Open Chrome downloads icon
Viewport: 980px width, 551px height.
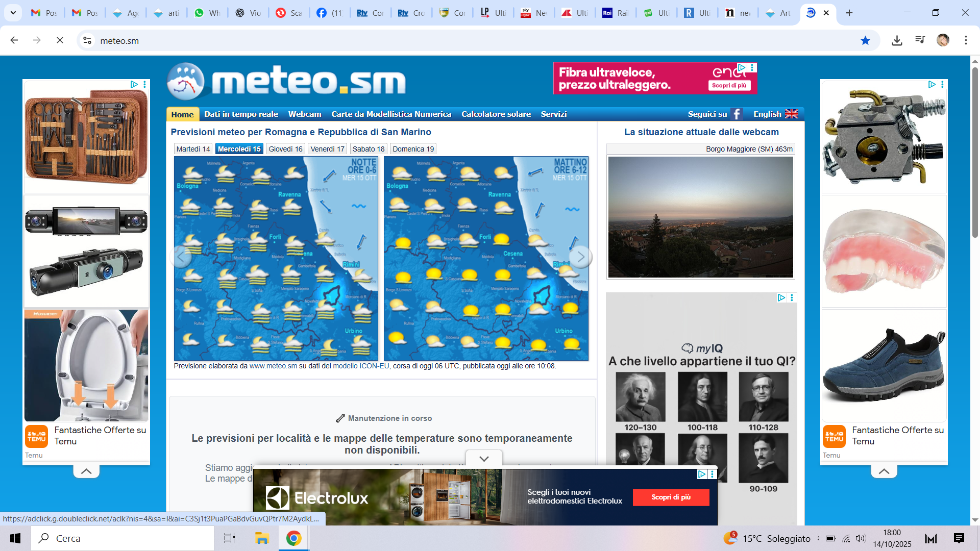tap(897, 40)
